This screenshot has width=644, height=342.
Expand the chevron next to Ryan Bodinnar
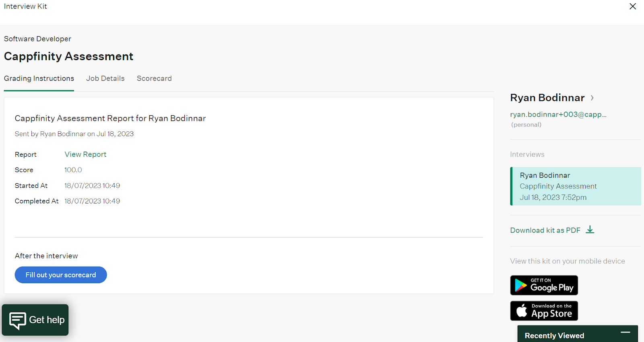tap(592, 98)
